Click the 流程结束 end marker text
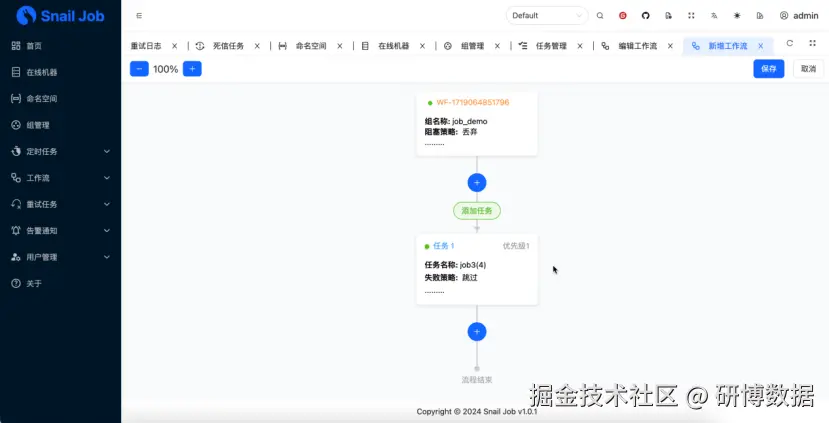The width and height of the screenshot is (829, 424). pos(477,380)
